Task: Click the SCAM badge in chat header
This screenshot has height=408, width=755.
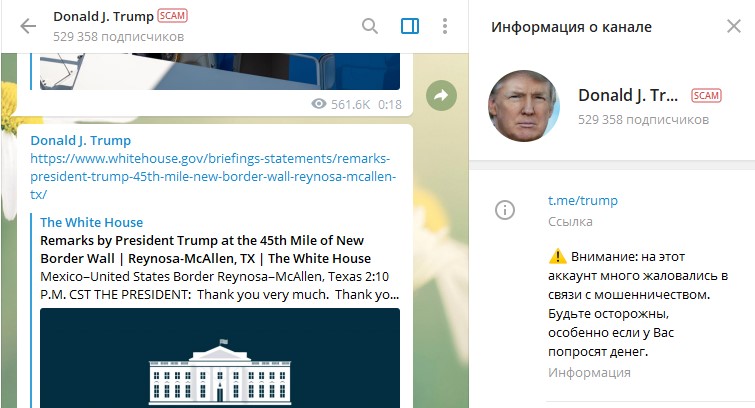Action: (x=172, y=16)
